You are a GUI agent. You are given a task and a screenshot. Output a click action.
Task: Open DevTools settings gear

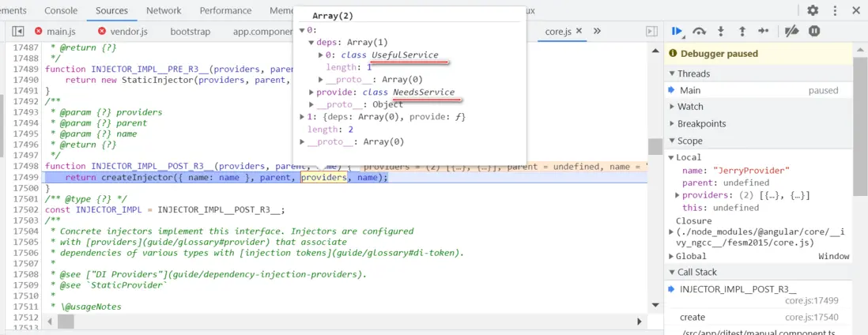click(813, 10)
